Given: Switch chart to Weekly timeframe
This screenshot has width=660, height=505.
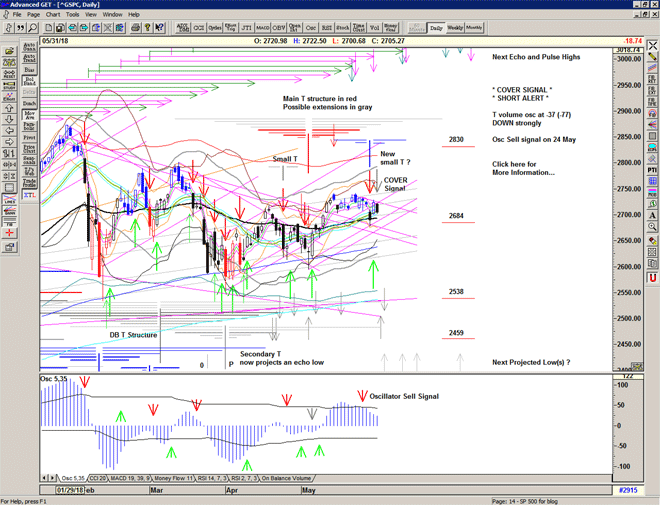Looking at the screenshot, I should pos(455,28).
